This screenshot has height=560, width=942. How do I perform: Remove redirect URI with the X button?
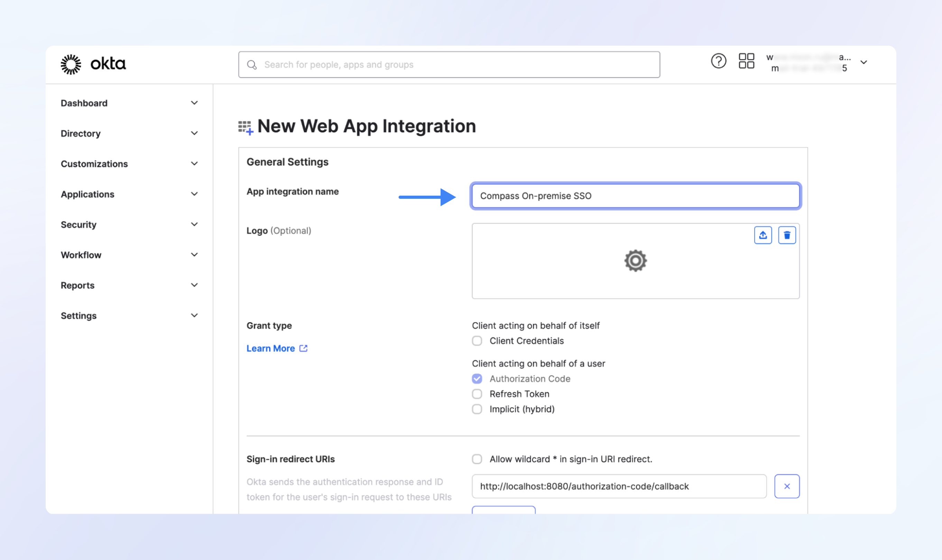click(787, 486)
